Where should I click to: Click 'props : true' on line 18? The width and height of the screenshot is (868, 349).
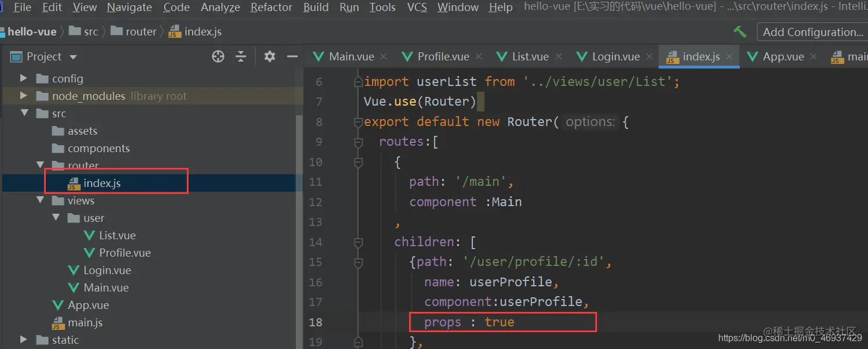point(469,322)
